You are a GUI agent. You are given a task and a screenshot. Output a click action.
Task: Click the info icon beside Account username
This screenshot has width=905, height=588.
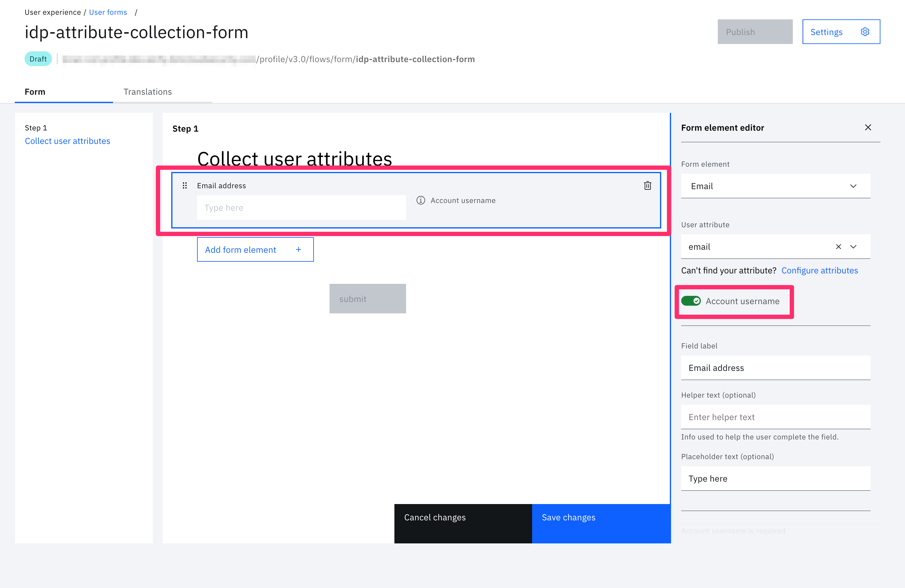tap(421, 201)
